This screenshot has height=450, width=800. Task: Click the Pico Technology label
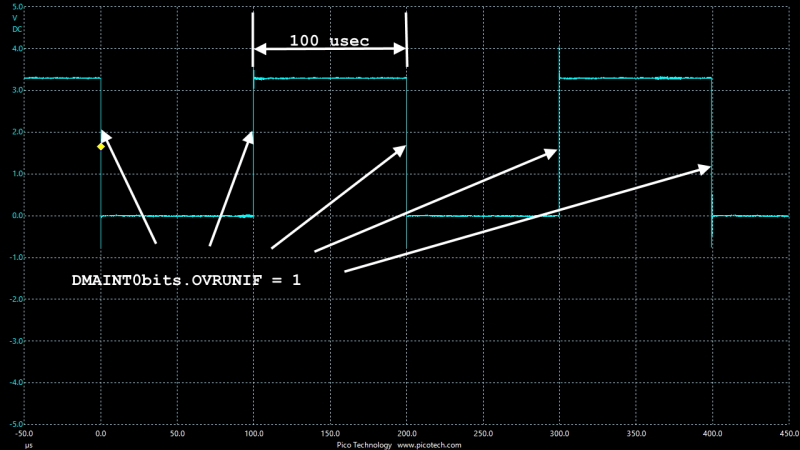(364, 445)
